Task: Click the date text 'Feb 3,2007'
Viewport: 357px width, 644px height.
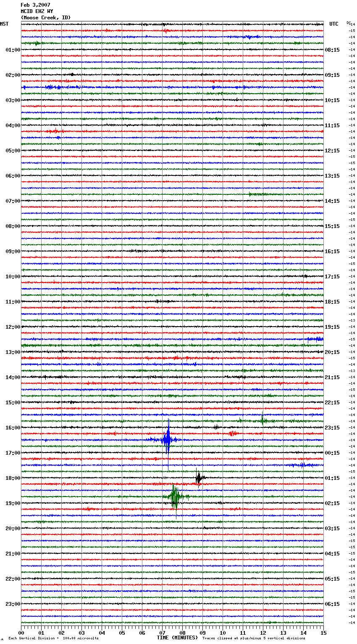Action: pos(35,5)
